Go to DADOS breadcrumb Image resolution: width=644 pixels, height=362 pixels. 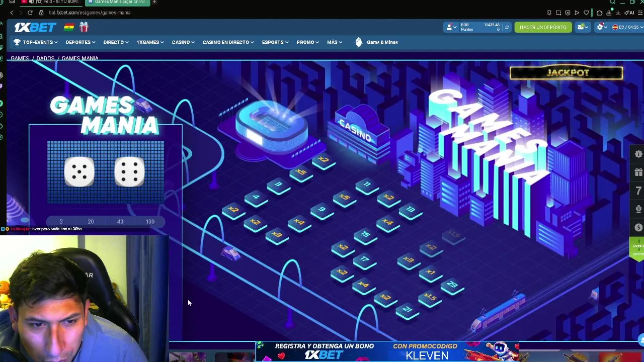pos(45,58)
